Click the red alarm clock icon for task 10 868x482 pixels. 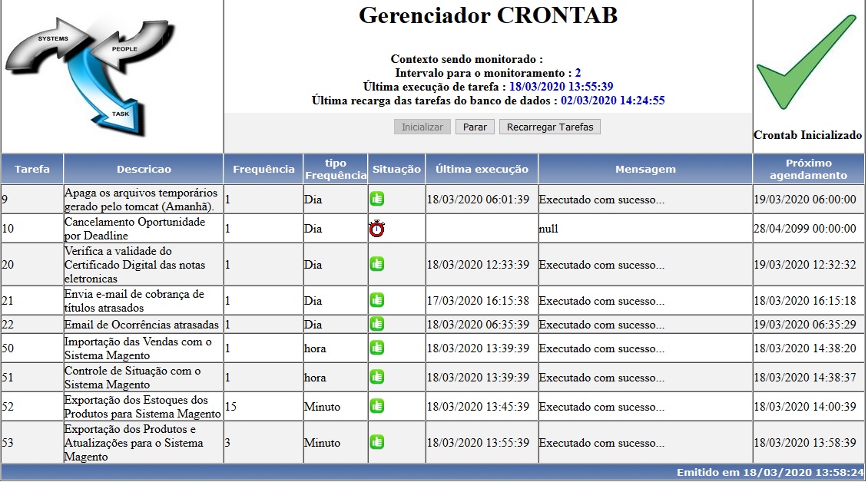coord(377,227)
